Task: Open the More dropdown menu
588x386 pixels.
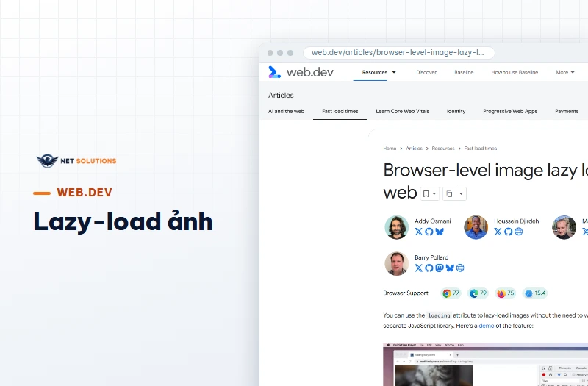Action: click(x=565, y=72)
